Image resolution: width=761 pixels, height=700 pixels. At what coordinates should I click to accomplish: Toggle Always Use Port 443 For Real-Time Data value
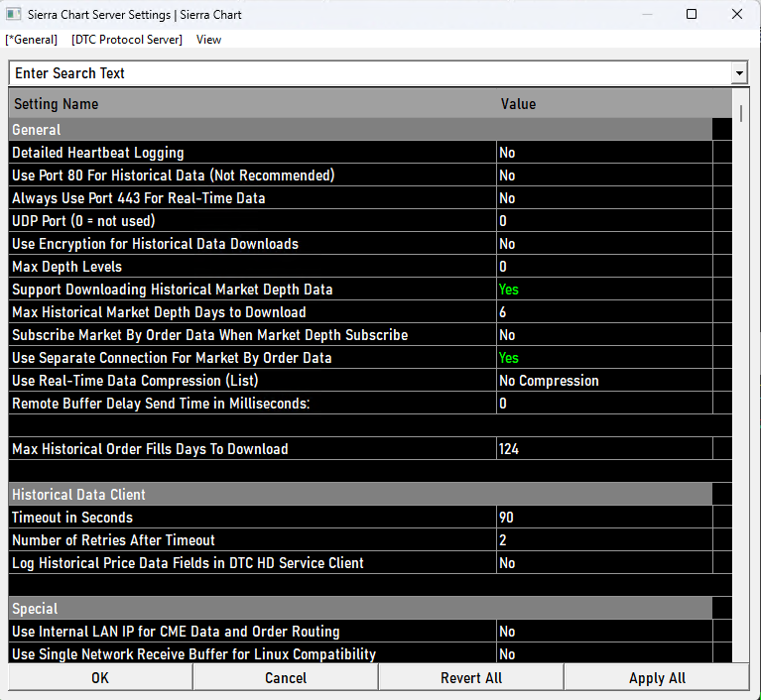[x=604, y=198]
